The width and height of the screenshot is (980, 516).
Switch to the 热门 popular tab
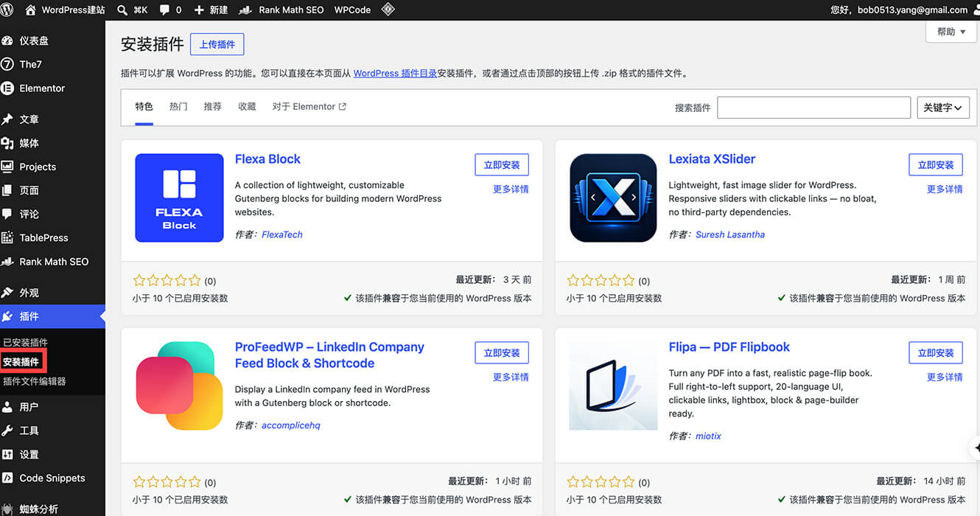(178, 107)
